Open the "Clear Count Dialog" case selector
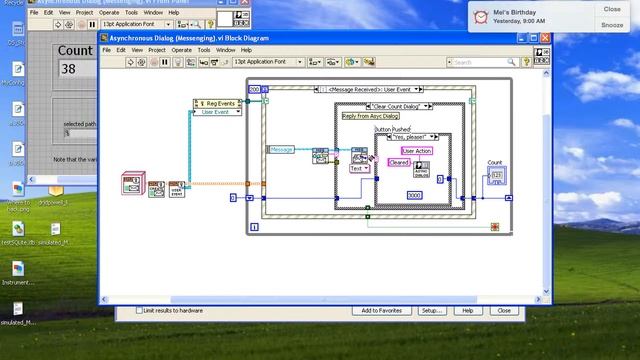 tap(400, 106)
